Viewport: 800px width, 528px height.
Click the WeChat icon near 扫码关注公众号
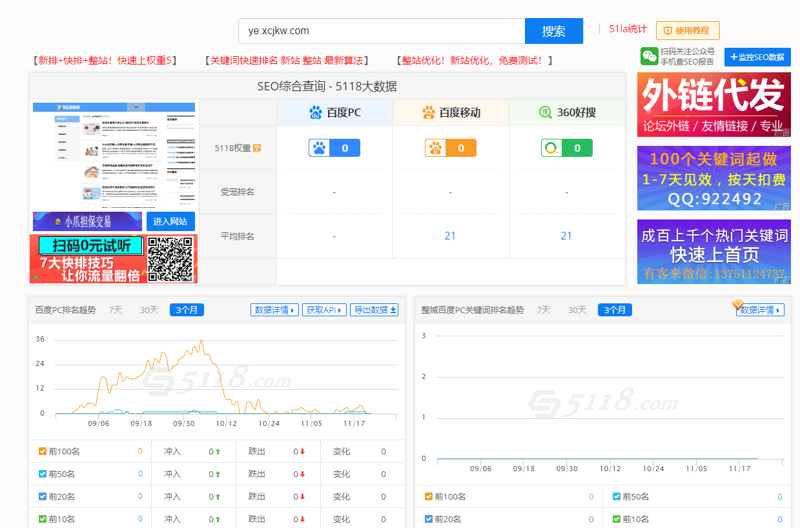[x=649, y=56]
